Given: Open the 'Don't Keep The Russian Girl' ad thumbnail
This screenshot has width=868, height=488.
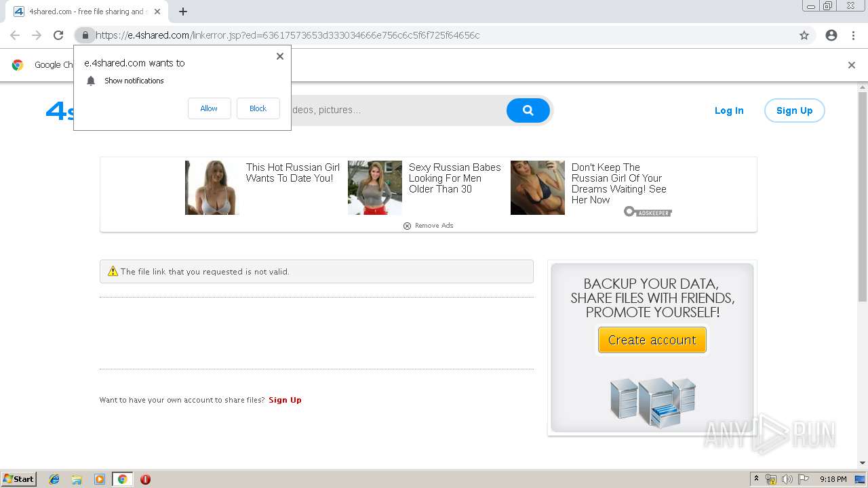Looking at the screenshot, I should click(x=538, y=188).
